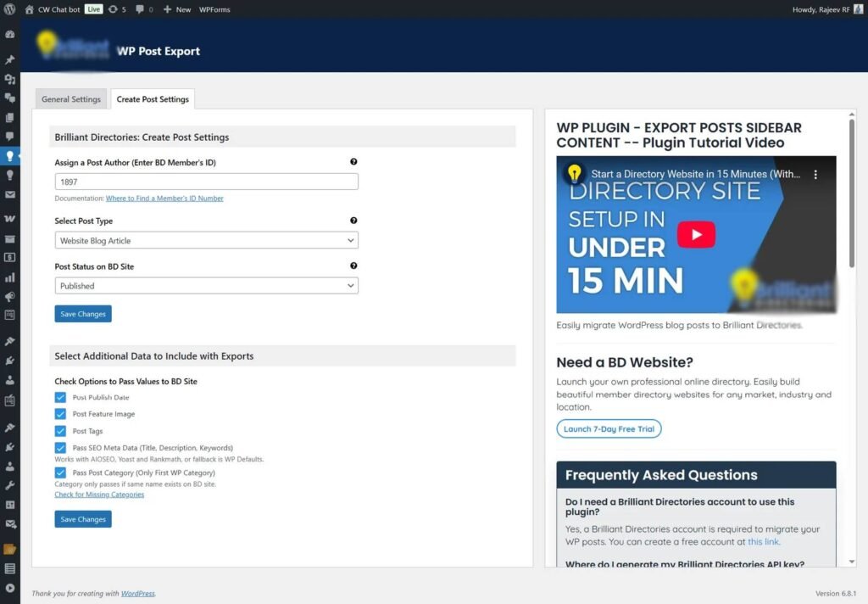The image size is (868, 604).
Task: Open the Media library sidebar icon
Action: (x=9, y=79)
